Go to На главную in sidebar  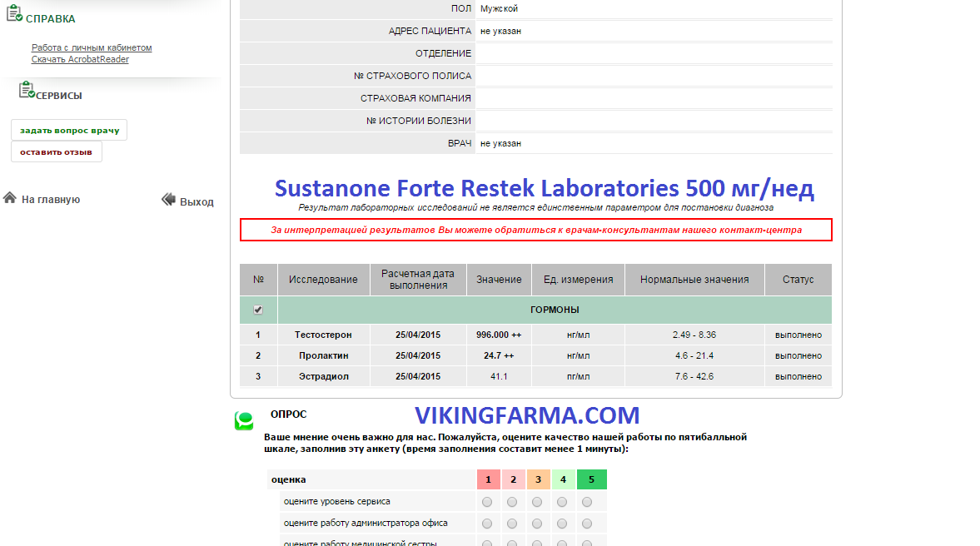pos(51,200)
